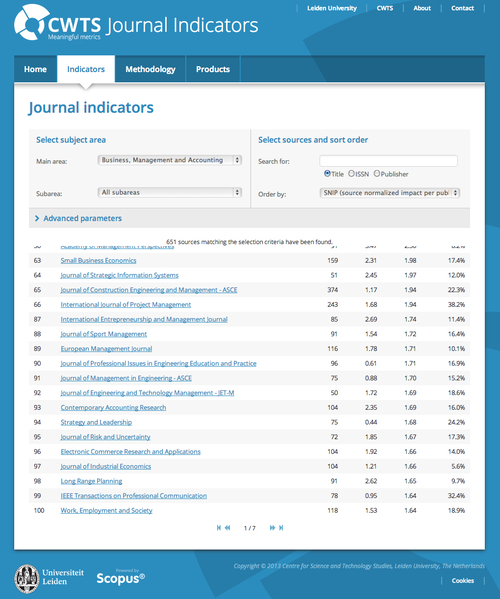Screen dimensions: 500x599
Task: Go to next page of results
Action: pyautogui.click(x=272, y=528)
